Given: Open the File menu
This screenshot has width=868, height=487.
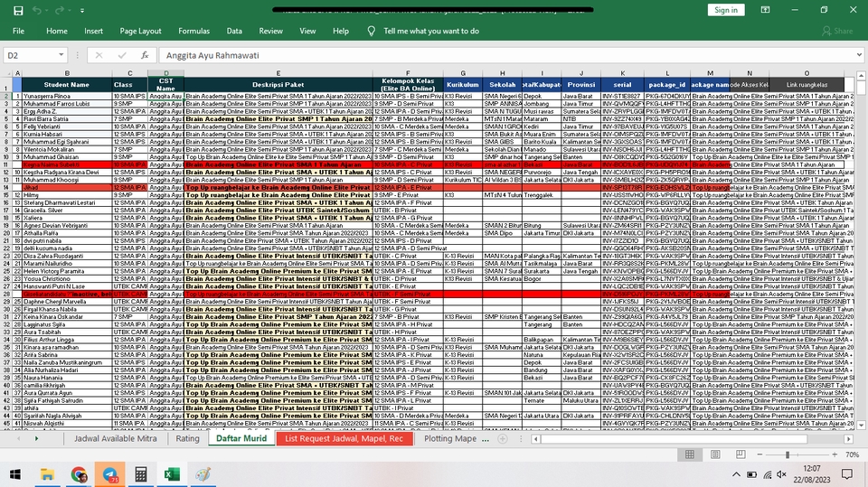Looking at the screenshot, I should click(x=18, y=31).
